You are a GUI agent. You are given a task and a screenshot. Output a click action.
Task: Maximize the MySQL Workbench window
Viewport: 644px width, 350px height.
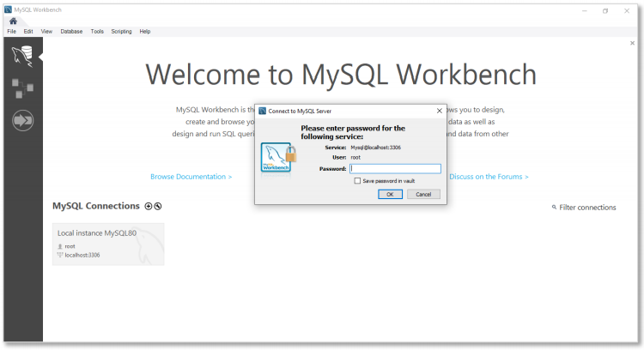605,11
